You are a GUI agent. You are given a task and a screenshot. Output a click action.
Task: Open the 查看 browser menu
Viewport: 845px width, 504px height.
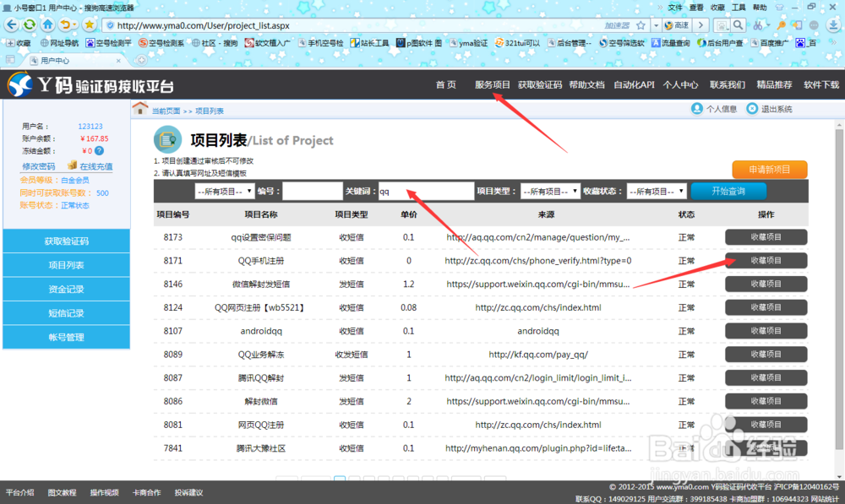pos(696,8)
